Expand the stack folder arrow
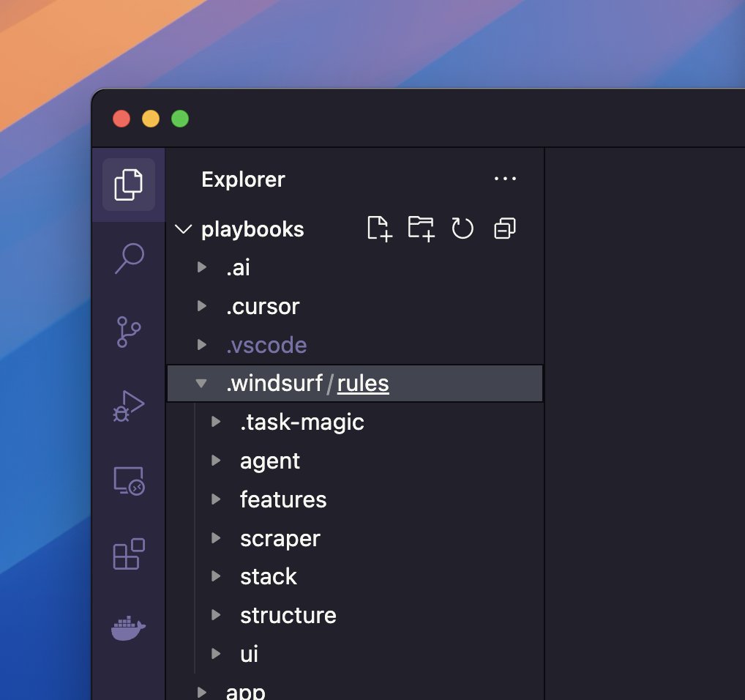 coord(216,576)
